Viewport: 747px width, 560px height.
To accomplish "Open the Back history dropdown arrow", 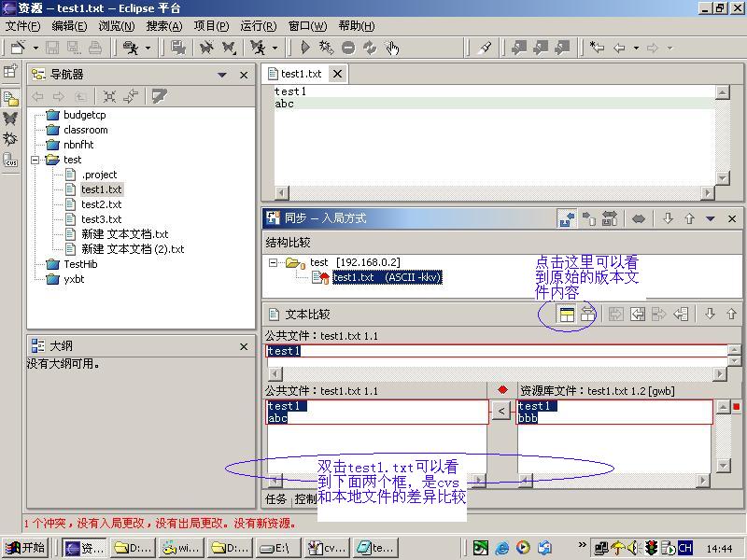I will pyautogui.click(x=636, y=48).
